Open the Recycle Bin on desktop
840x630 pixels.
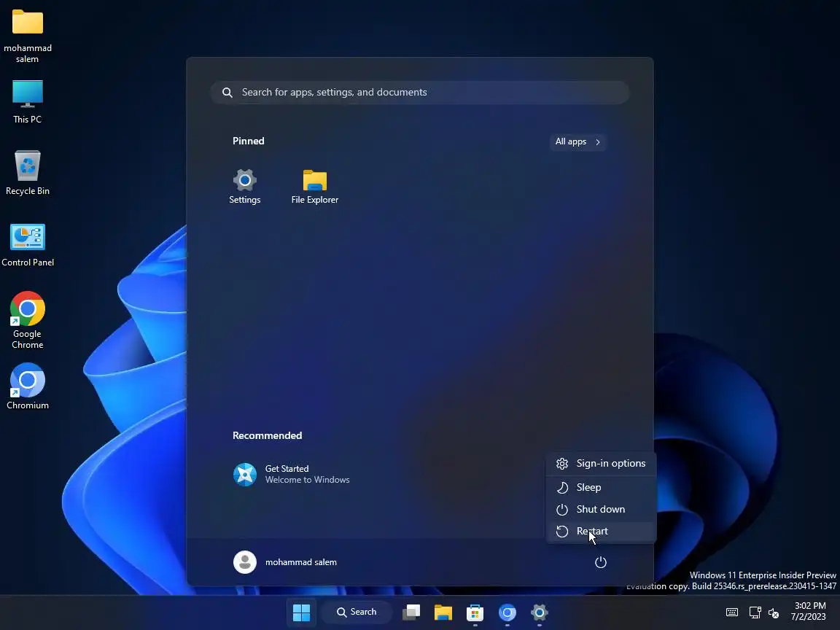(27, 173)
